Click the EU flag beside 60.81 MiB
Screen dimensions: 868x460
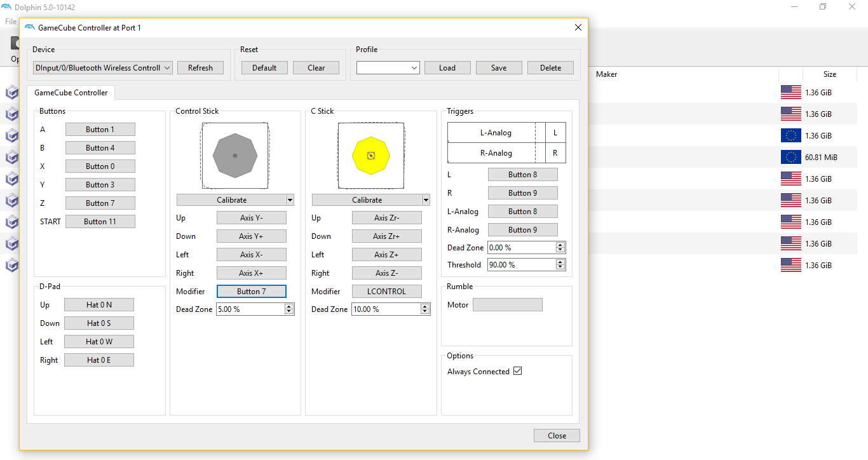click(x=791, y=157)
